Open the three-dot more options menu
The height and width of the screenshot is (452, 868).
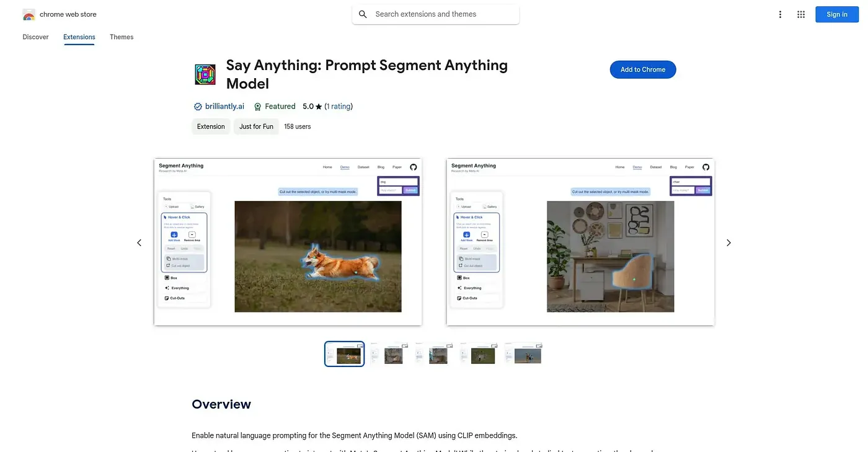pyautogui.click(x=780, y=14)
